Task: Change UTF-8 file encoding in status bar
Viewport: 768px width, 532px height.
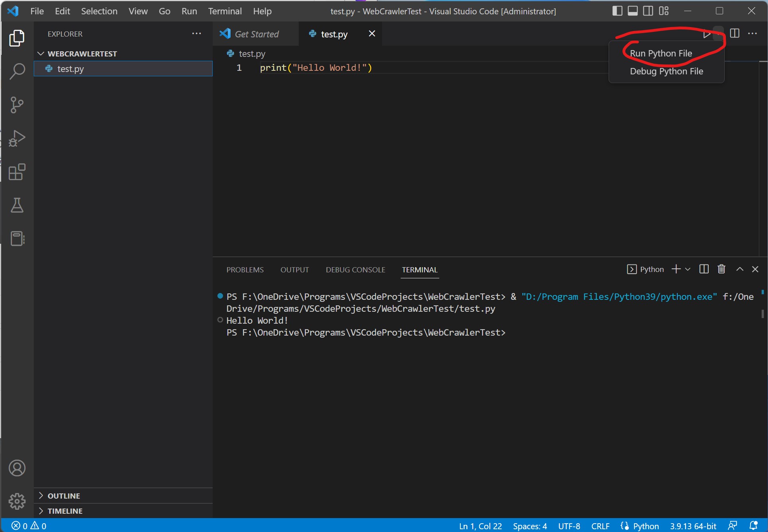Action: click(569, 526)
